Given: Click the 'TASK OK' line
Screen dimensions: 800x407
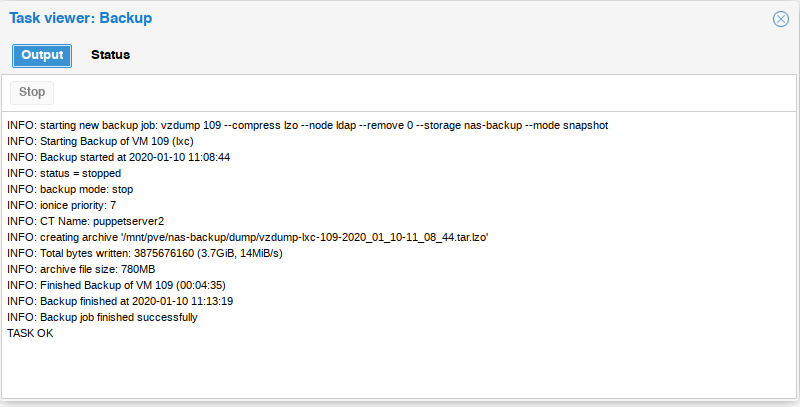Looking at the screenshot, I should [30, 333].
